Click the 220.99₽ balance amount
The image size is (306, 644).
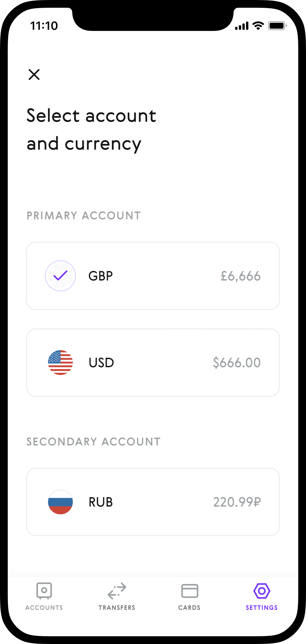click(x=237, y=502)
